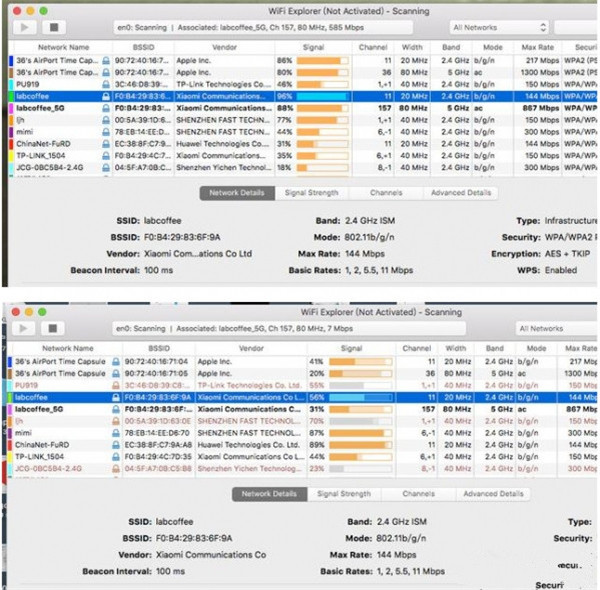
Task: Sort by Band column in upper window
Action: 451,47
